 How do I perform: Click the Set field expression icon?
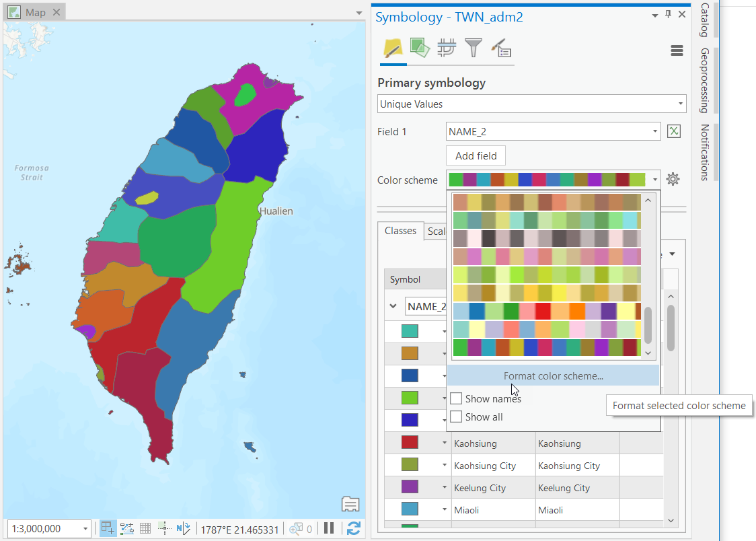tap(673, 131)
